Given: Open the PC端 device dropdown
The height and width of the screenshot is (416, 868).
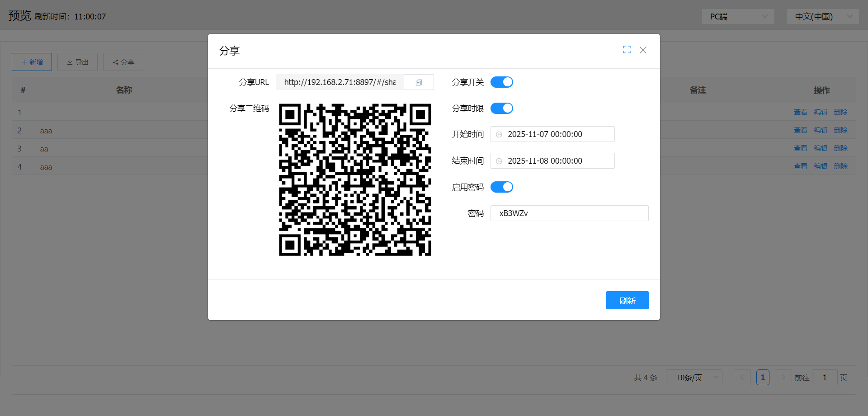Looking at the screenshot, I should 738,17.
